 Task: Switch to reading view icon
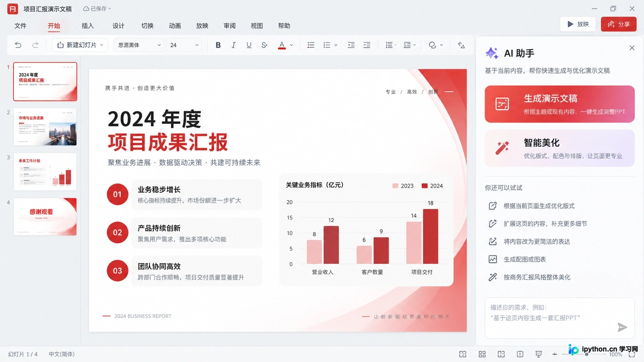click(x=501, y=354)
